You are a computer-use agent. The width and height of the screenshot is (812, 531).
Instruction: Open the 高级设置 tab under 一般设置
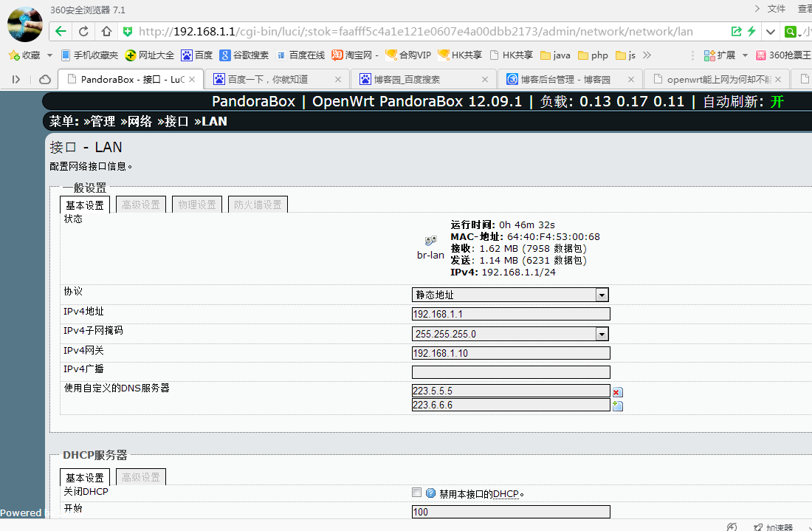[141, 205]
